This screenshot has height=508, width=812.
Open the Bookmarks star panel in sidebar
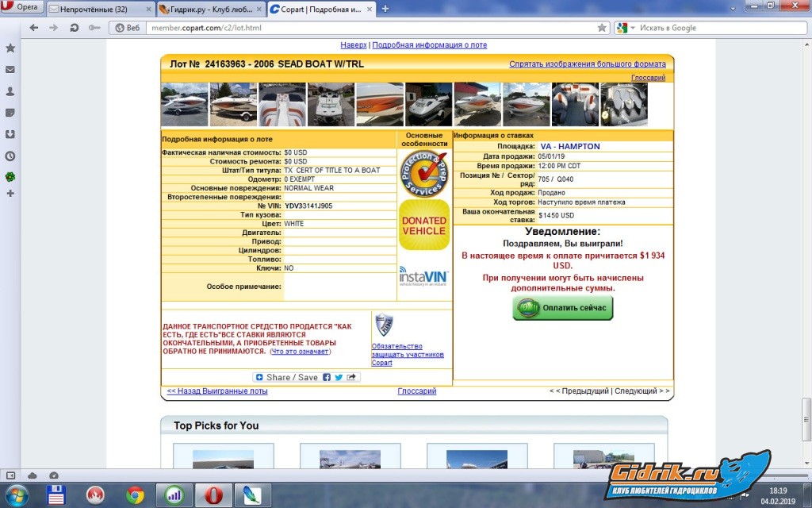[x=10, y=48]
